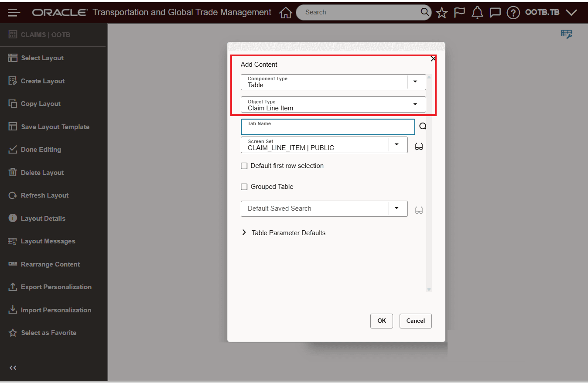Select Export Personalization in the sidebar

56,287
